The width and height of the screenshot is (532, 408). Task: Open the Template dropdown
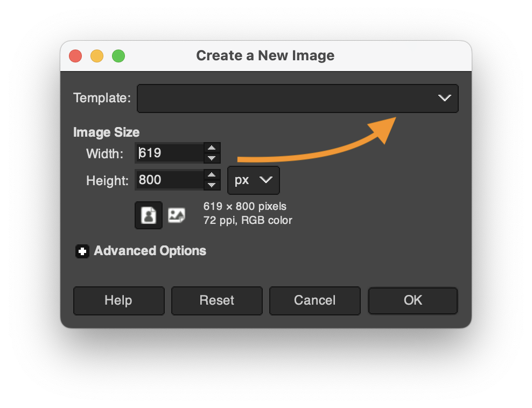297,98
